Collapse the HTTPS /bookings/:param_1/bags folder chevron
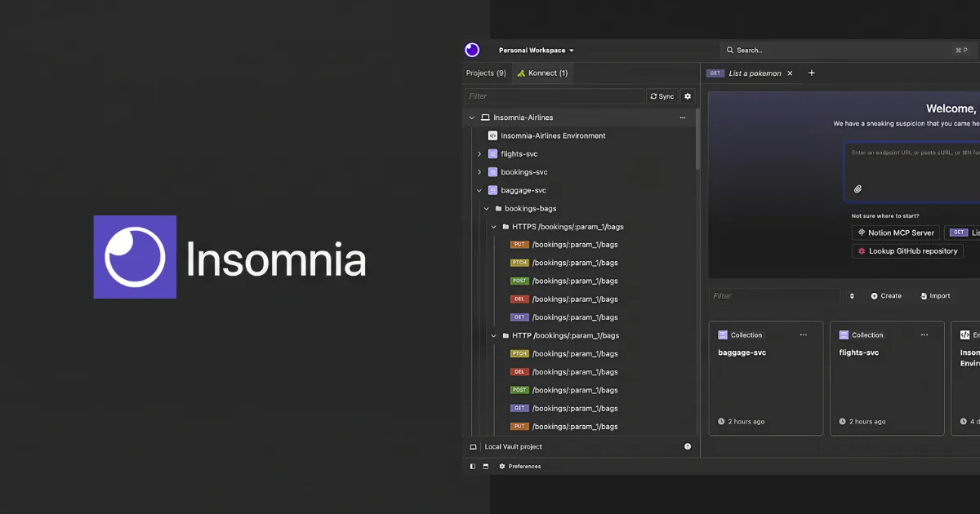Viewport: 980px width, 514px height. (x=494, y=227)
